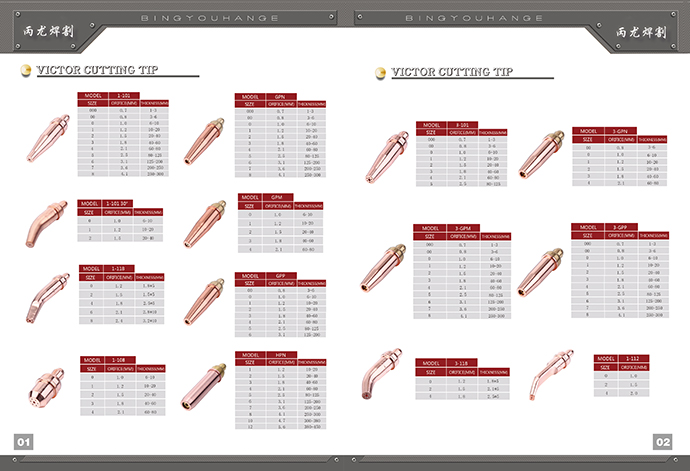Image resolution: width=690 pixels, height=471 pixels.
Task: Click the THICKNESS(MM) header in the 3-GPP table
Action: pos(653,235)
